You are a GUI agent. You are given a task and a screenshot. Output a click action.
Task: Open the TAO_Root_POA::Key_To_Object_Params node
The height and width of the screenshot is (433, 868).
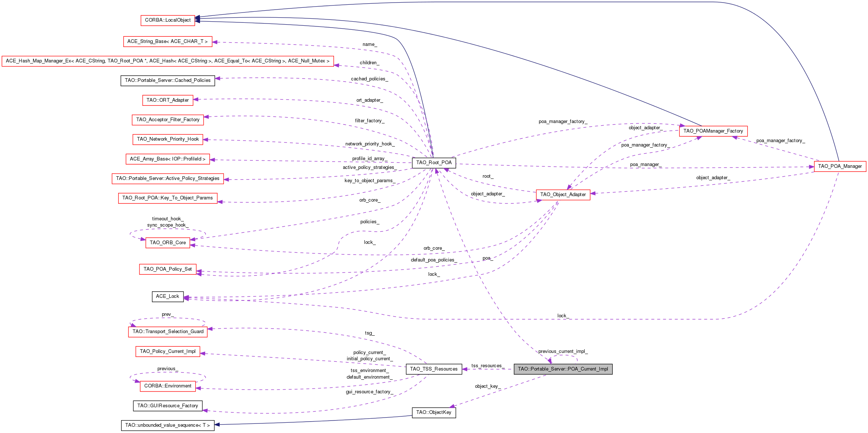pos(167,198)
